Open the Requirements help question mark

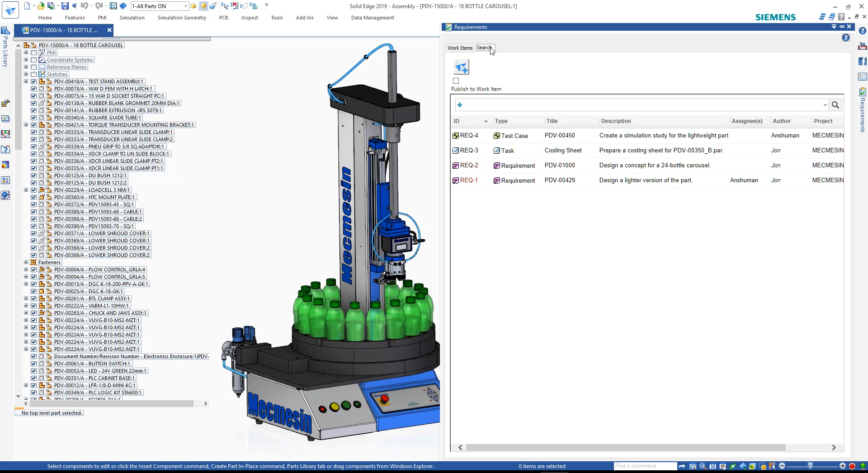846,38
